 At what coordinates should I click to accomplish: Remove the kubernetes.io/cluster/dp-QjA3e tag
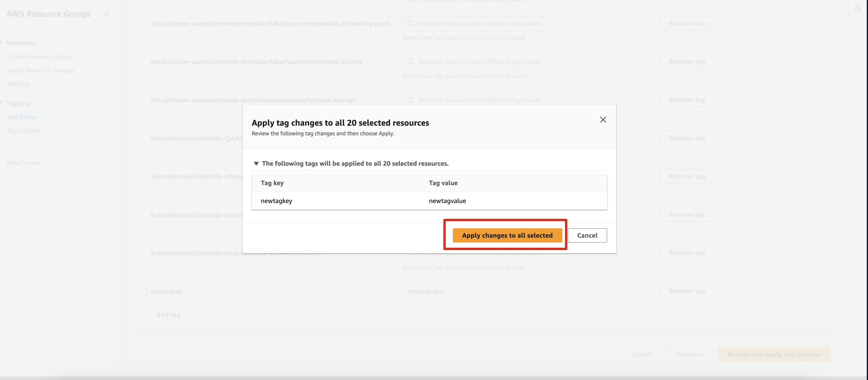(x=687, y=138)
